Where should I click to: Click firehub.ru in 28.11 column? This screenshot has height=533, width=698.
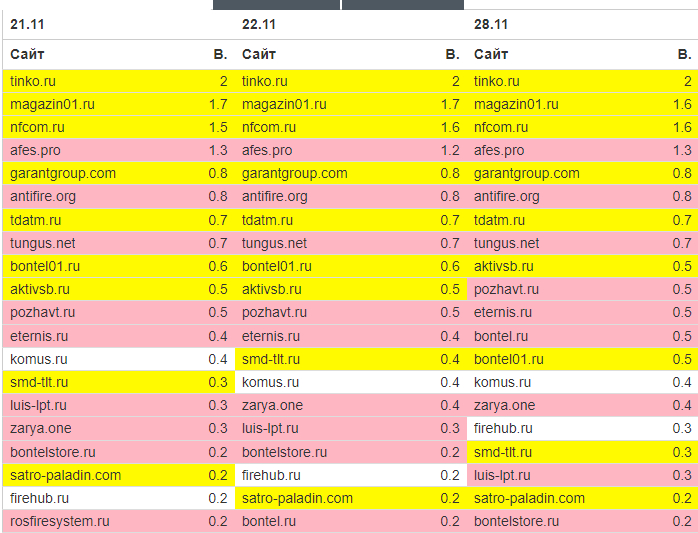pos(503,428)
